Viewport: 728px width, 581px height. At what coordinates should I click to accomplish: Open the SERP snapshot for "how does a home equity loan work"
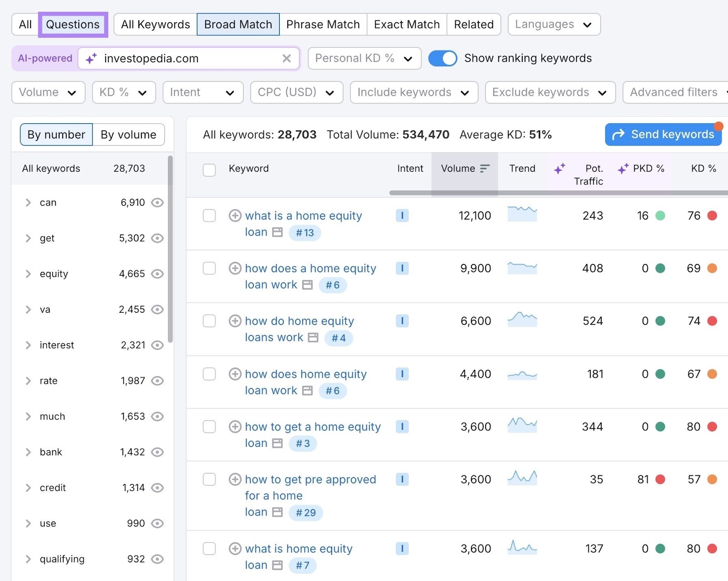coord(308,285)
